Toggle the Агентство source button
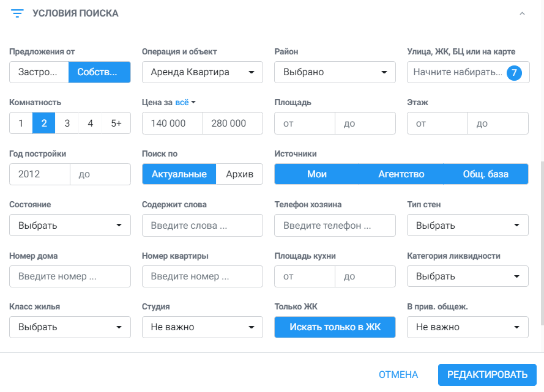Viewport: 544px width, 392px height. (x=401, y=174)
